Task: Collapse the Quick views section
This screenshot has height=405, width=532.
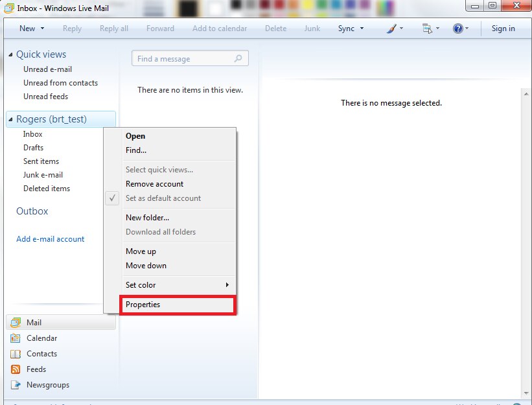Action: tap(10, 54)
